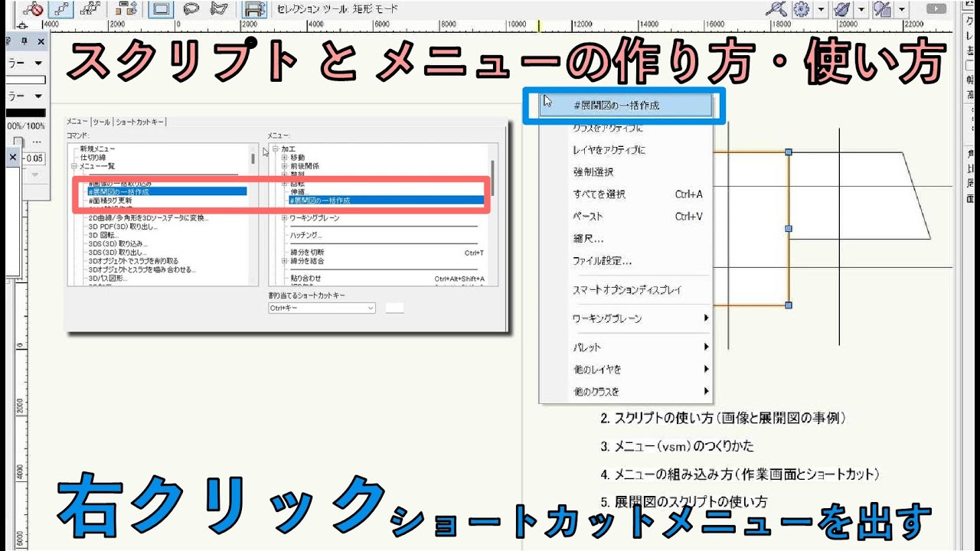Select the lasso selection mode icon
The width and height of the screenshot is (980, 551).
pos(191,9)
